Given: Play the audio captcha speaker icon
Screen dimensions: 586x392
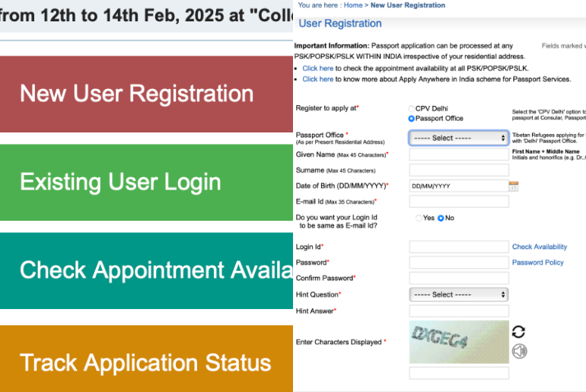Looking at the screenshot, I should (x=519, y=351).
